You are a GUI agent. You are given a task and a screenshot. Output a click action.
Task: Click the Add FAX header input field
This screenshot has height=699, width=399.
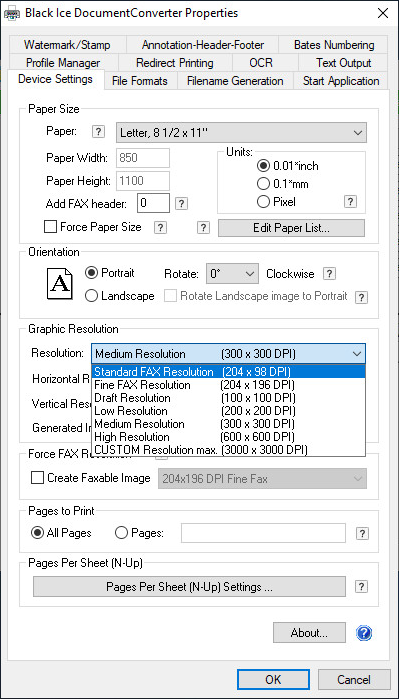[153, 203]
